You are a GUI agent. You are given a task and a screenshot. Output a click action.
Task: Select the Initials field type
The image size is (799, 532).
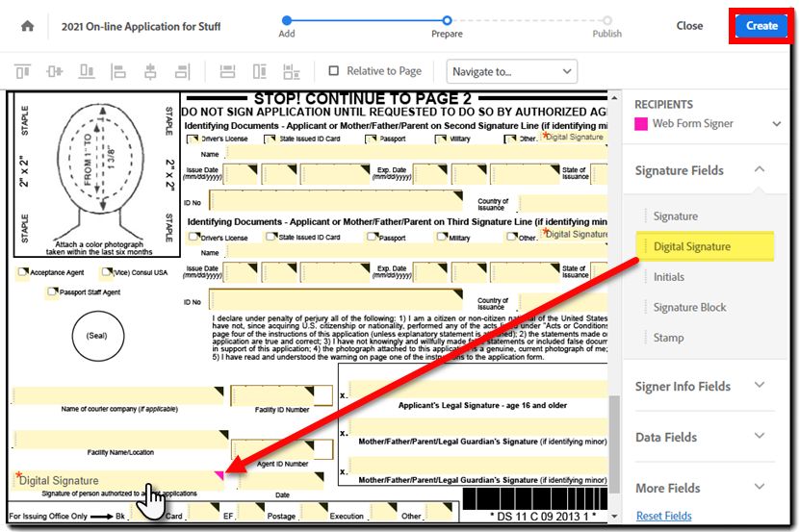[x=706, y=277]
